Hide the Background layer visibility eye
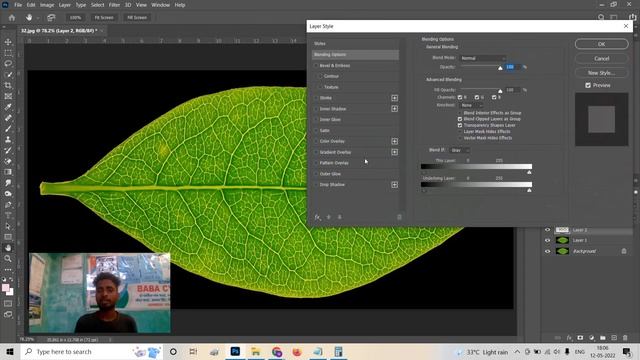 [x=547, y=251]
